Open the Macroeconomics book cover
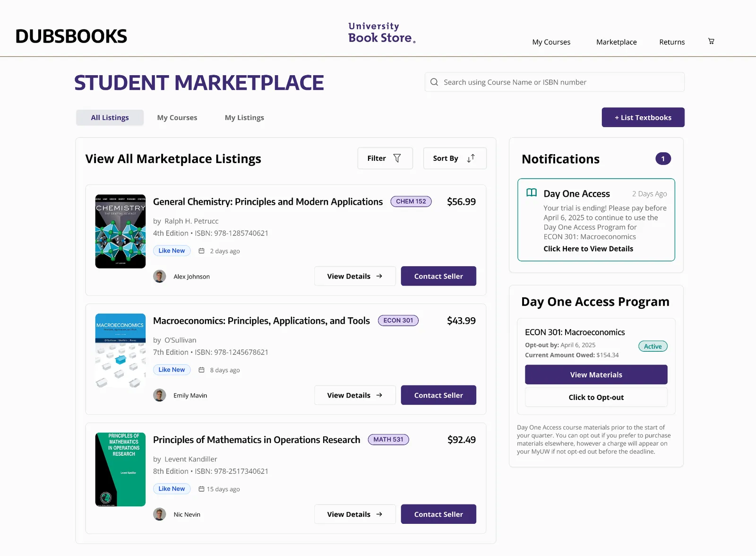This screenshot has width=756, height=556. point(120,351)
